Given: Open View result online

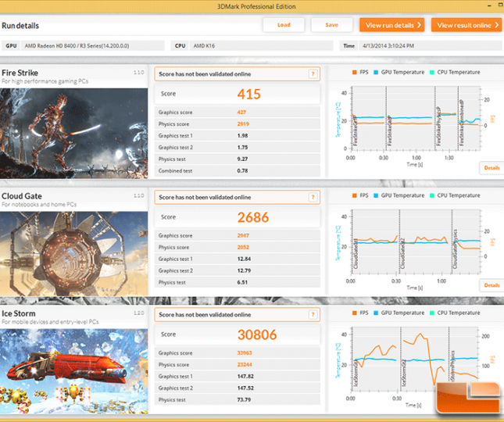Looking at the screenshot, I should point(466,25).
